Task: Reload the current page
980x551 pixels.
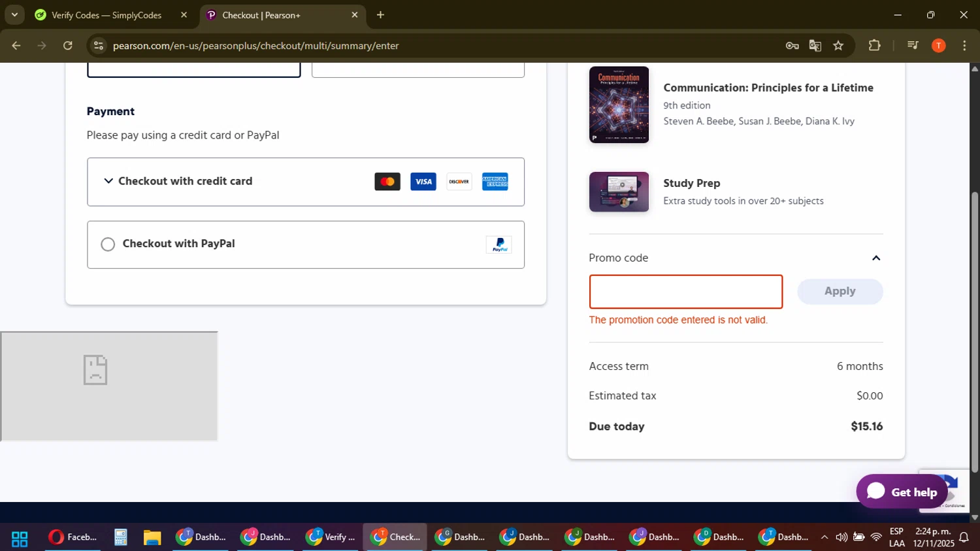Action: [68, 46]
